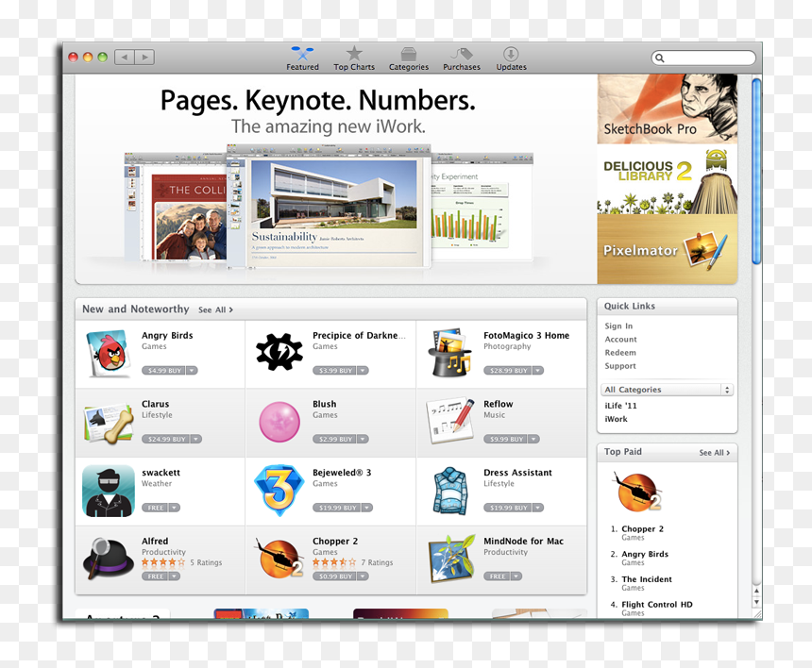Viewport: 812px width, 668px height.
Task: Click the swackett character icon
Action: point(109,491)
